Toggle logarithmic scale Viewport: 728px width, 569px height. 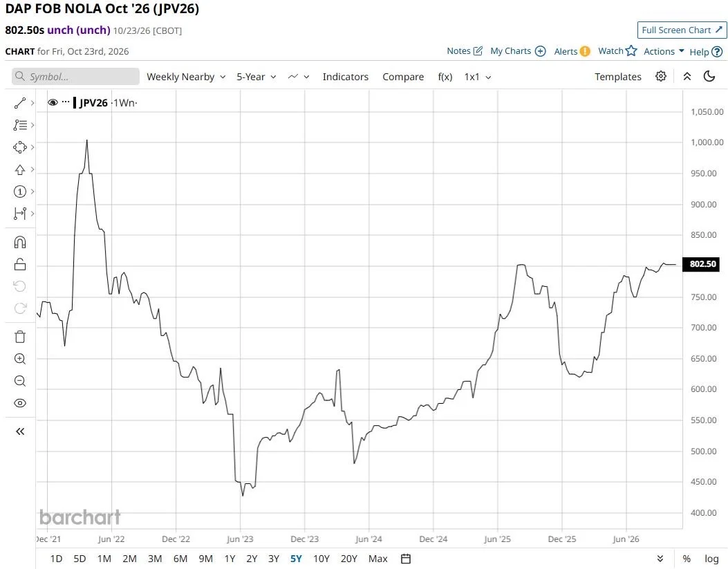(x=711, y=559)
